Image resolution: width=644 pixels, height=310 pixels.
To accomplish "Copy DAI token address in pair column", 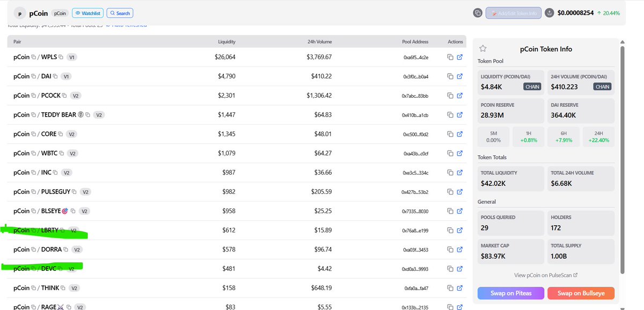I will pyautogui.click(x=55, y=76).
